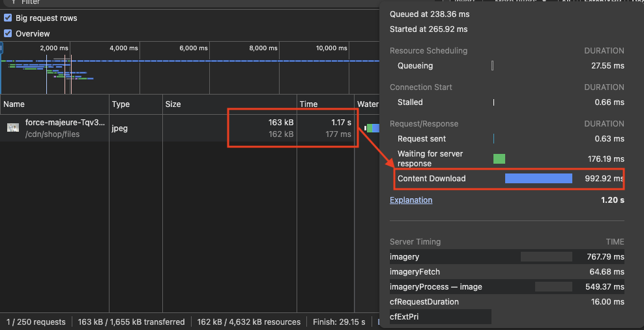Click the 1 / 250 requests status entry
The height and width of the screenshot is (330, 644).
pos(36,322)
